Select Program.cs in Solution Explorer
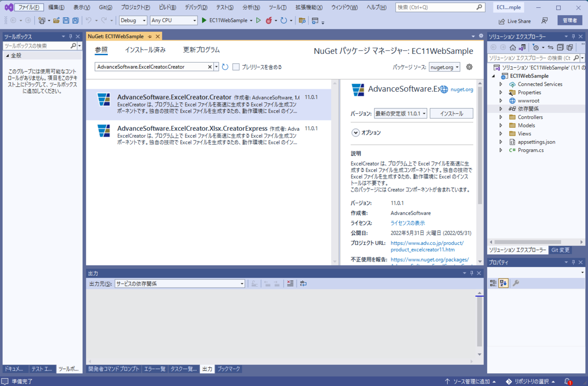The image size is (588, 386). tap(530, 150)
